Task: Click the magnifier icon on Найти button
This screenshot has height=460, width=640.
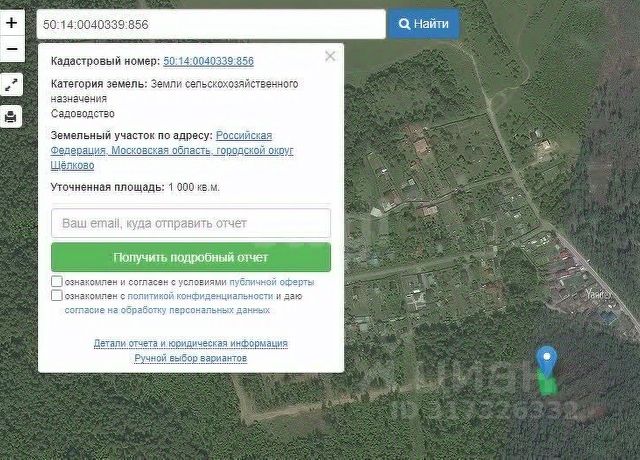Action: pos(404,24)
